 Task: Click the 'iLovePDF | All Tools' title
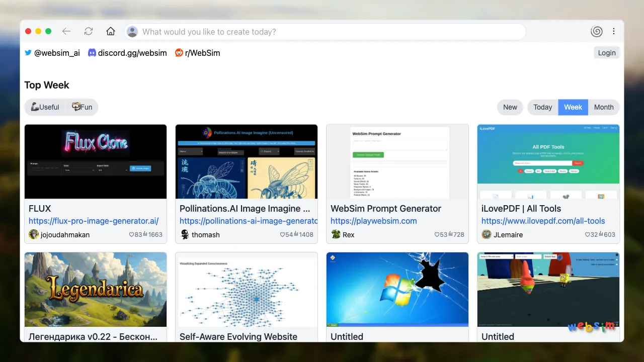[x=521, y=208]
